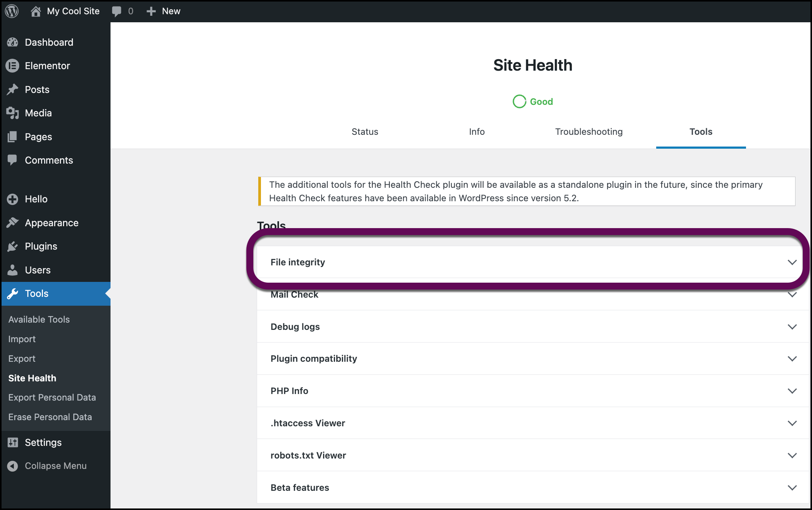Click New in the admin bar
The height and width of the screenshot is (510, 812).
pyautogui.click(x=171, y=11)
